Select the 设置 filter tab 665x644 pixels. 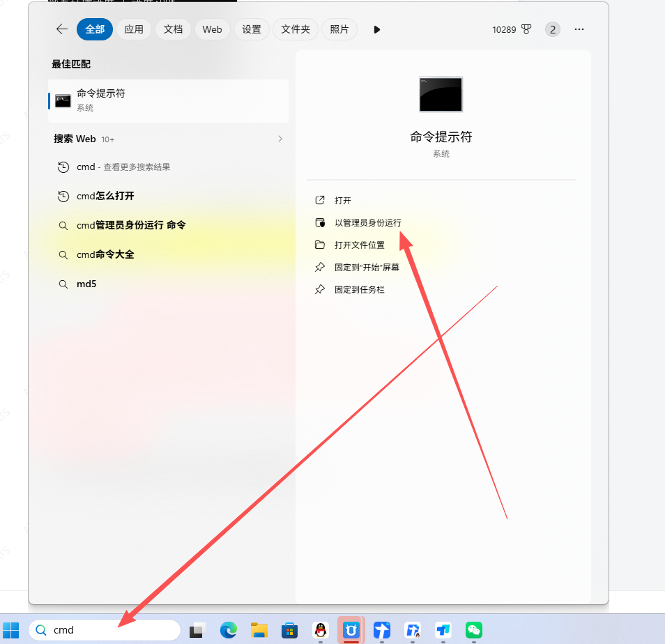point(252,29)
